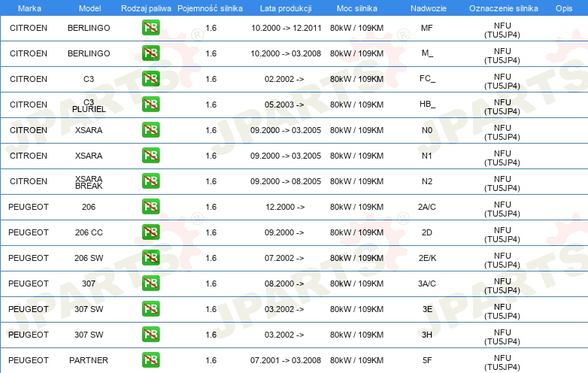Viewport: 588px width, 373px height.
Task: Click the C3 PLURIEL model name
Action: click(89, 105)
